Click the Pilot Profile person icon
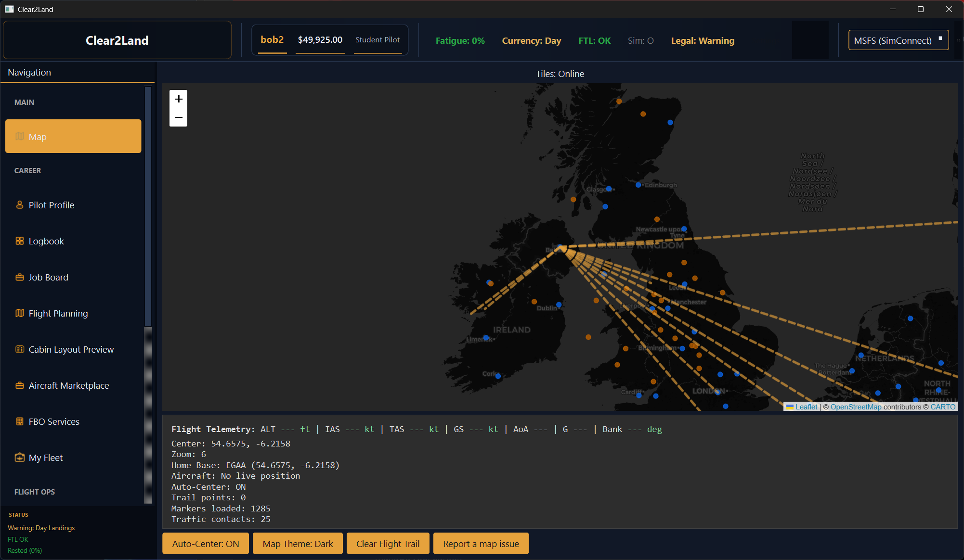This screenshot has width=964, height=560. point(20,205)
